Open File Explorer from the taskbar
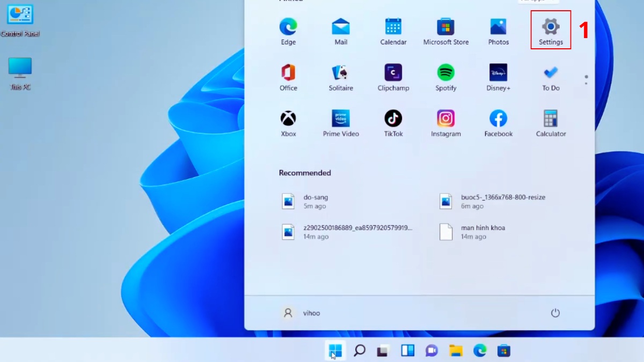Image resolution: width=644 pixels, height=362 pixels. click(x=456, y=351)
